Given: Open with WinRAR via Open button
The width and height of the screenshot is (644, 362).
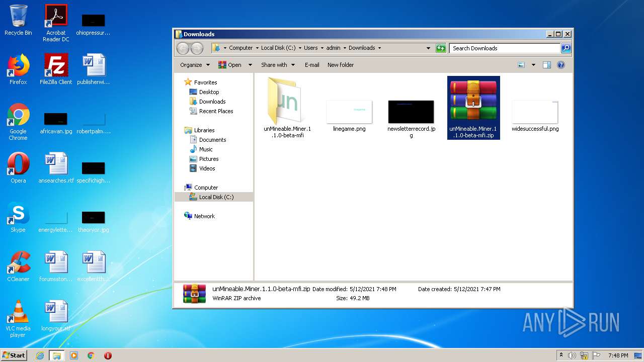Looking at the screenshot, I should 230,65.
